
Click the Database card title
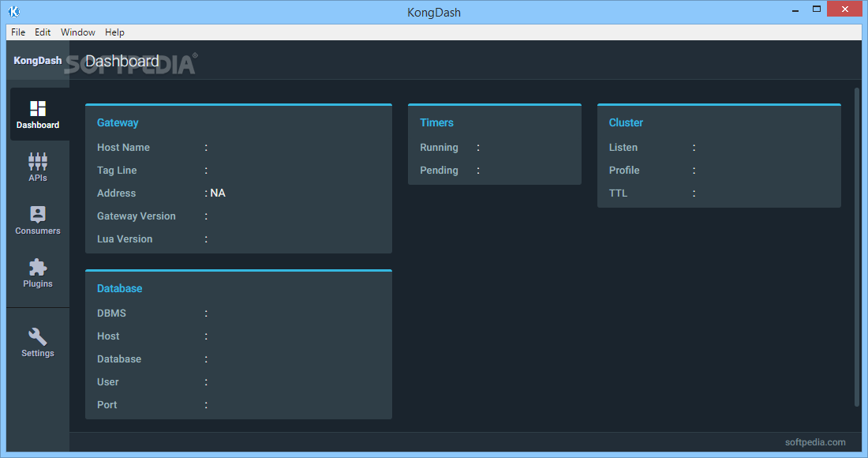120,288
